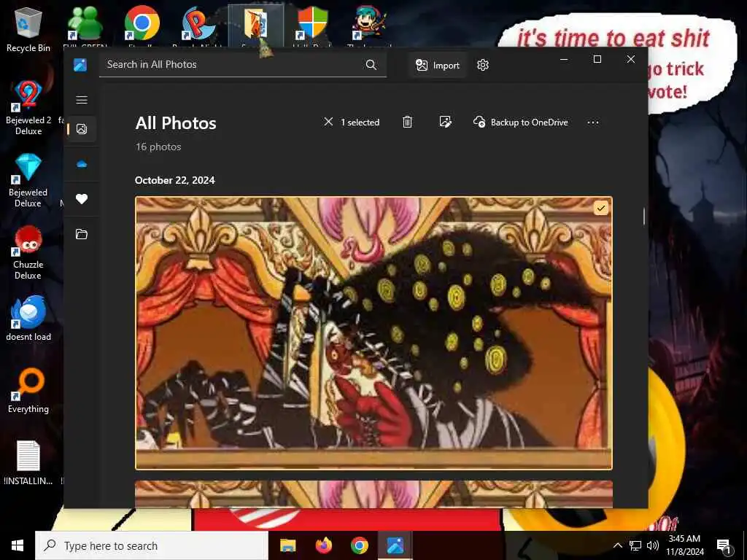This screenshot has height=560, width=747.
Task: Open notification center icon
Action: (724, 545)
